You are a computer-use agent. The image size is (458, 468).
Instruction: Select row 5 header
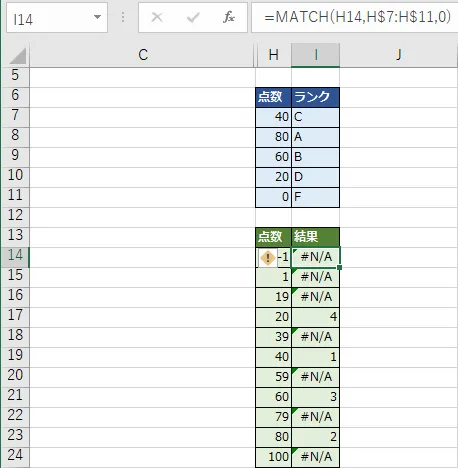(x=15, y=77)
